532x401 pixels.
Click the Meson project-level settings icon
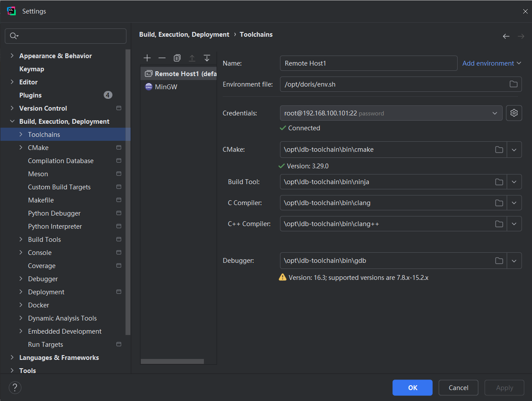(119, 174)
